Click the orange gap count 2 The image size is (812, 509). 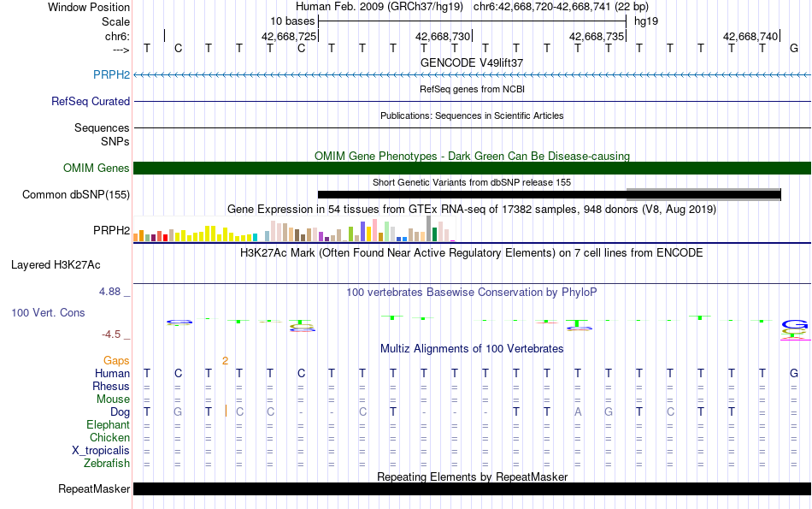(x=225, y=361)
